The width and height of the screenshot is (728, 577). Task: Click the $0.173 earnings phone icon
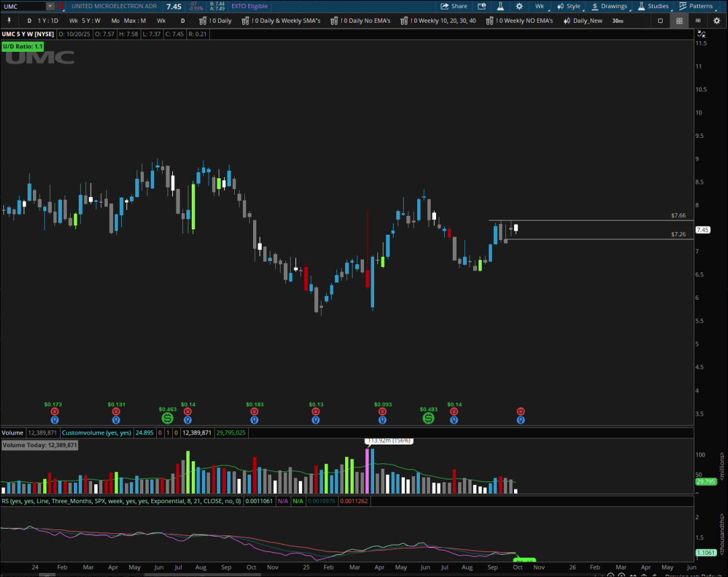[54, 412]
